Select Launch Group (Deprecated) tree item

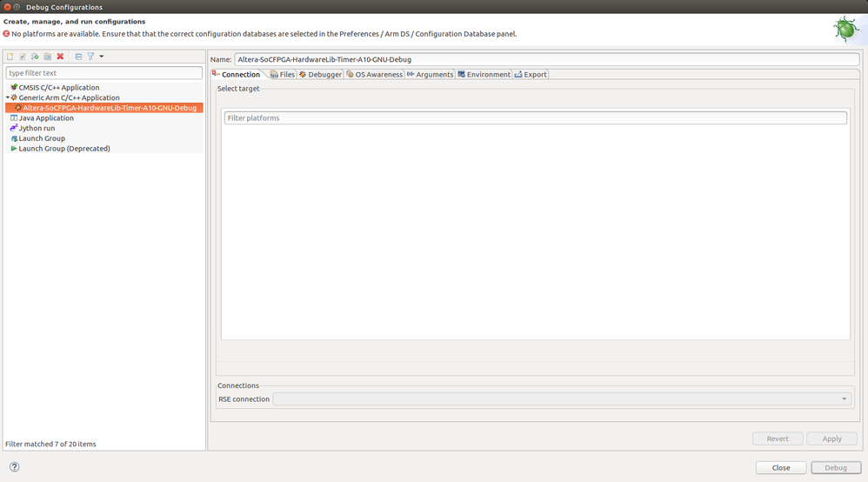64,149
